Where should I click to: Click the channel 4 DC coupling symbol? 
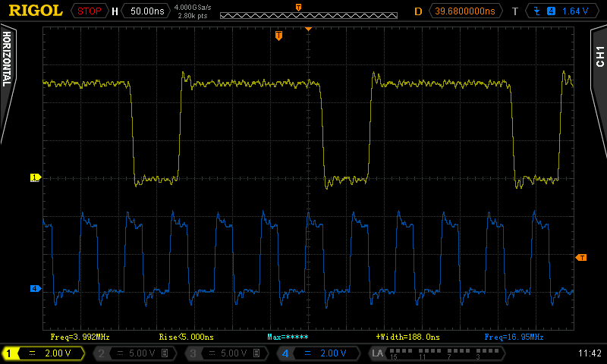(308, 353)
